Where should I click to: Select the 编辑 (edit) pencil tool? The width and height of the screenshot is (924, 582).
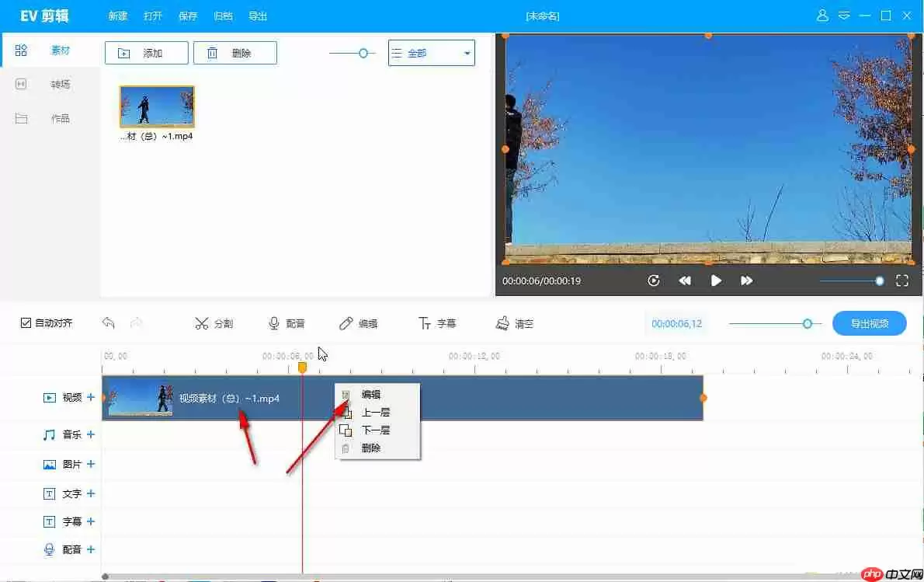(x=359, y=322)
